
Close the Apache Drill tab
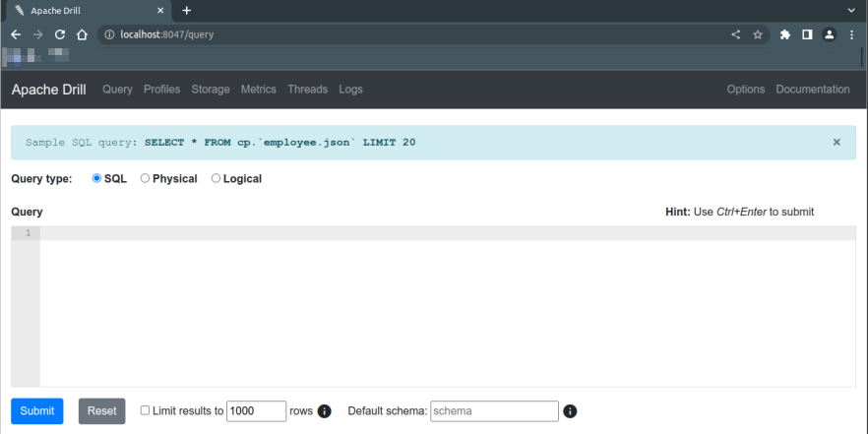click(160, 11)
